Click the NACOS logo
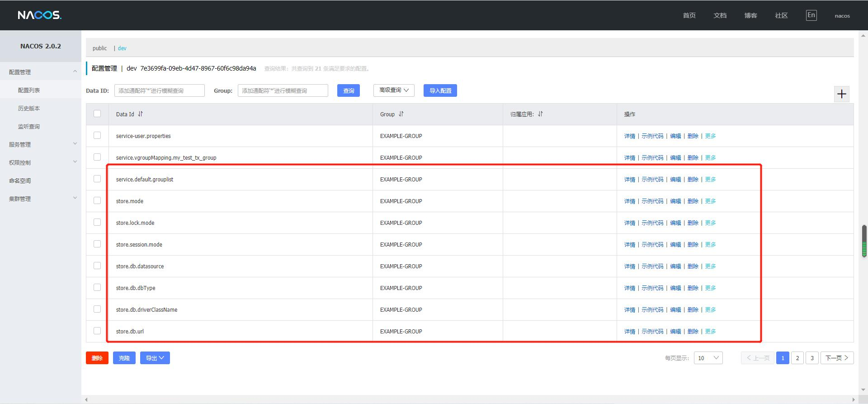 pos(40,15)
